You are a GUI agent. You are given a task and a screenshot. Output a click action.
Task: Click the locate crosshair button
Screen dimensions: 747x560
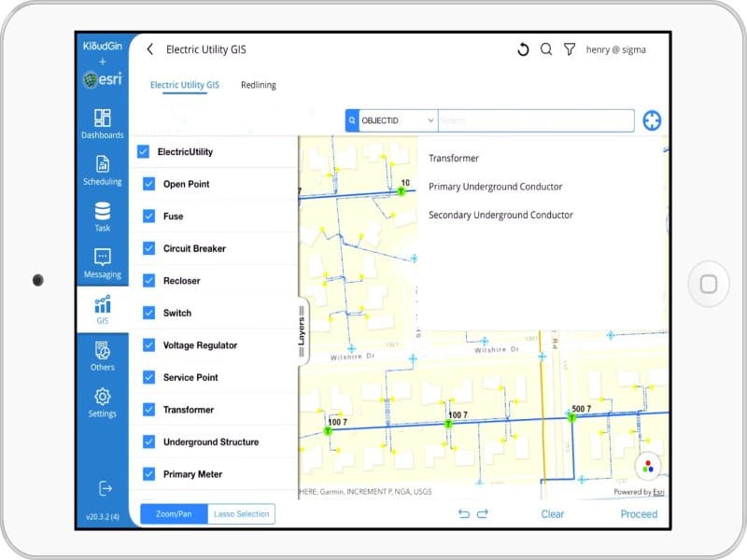pos(652,120)
